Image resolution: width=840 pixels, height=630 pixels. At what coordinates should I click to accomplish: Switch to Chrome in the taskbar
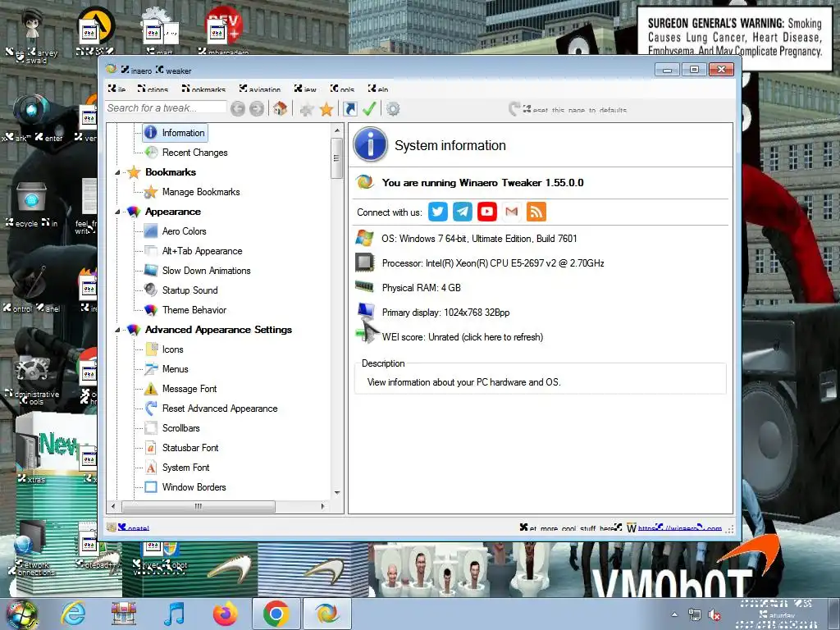(276, 614)
